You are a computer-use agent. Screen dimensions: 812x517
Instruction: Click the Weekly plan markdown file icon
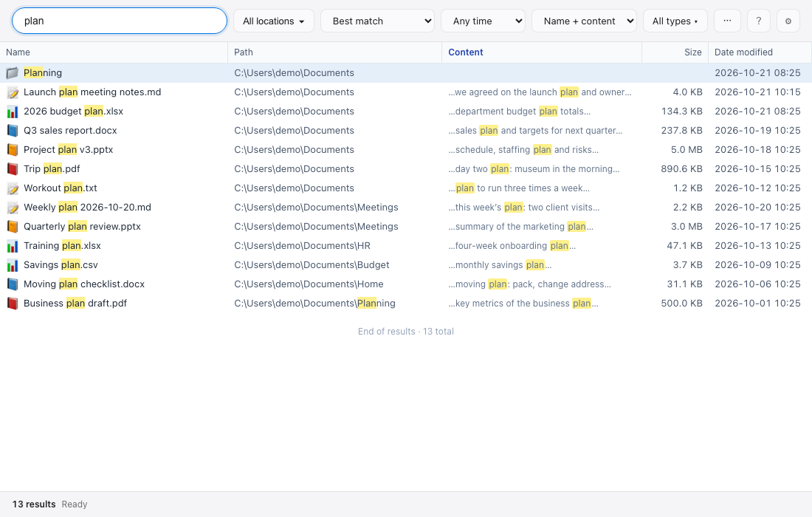pyautogui.click(x=13, y=208)
